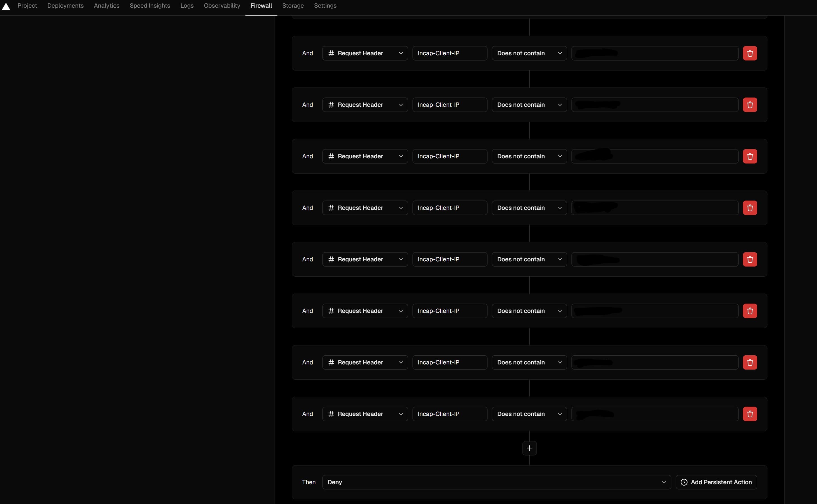Open the Observability tab
Screen dimensions: 817x504
(222, 6)
